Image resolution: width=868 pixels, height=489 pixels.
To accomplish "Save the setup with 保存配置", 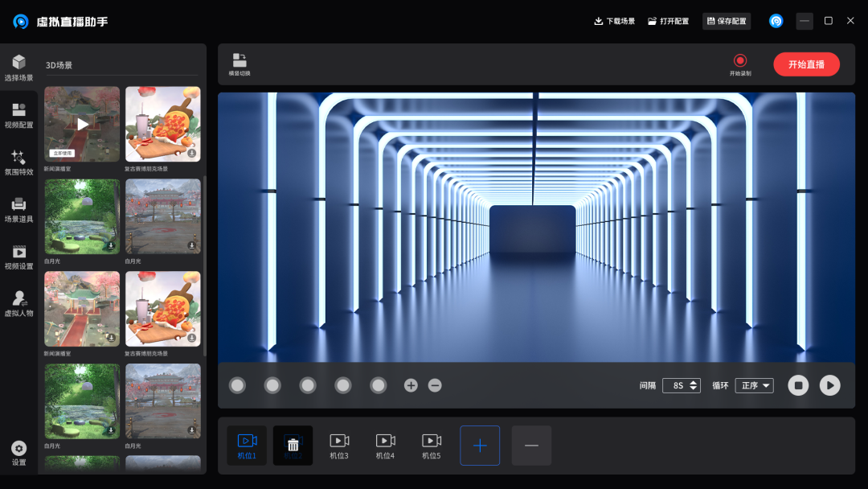I will (727, 21).
